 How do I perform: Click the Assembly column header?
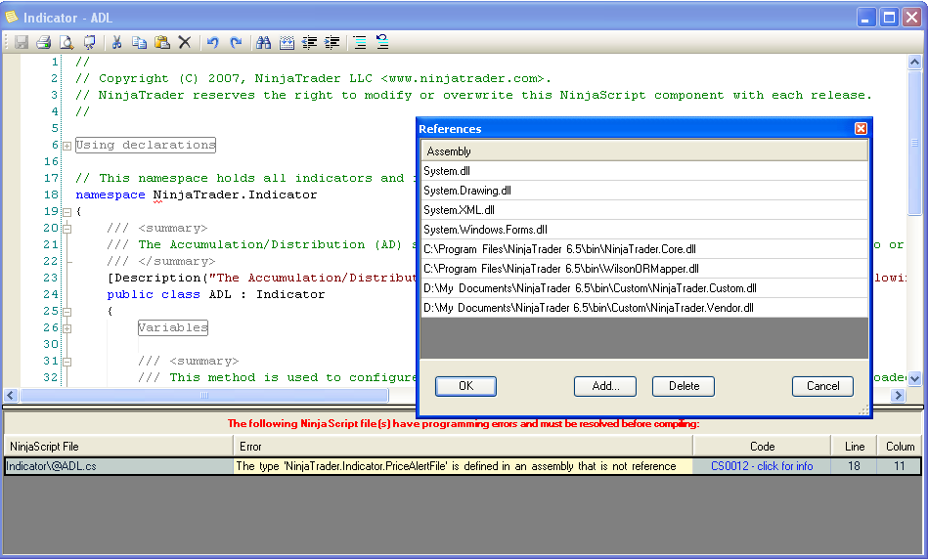(643, 151)
